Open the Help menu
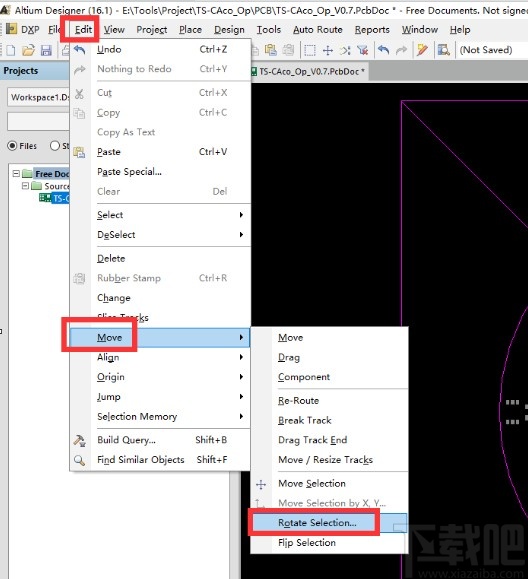Image resolution: width=528 pixels, height=579 pixels. [460, 30]
